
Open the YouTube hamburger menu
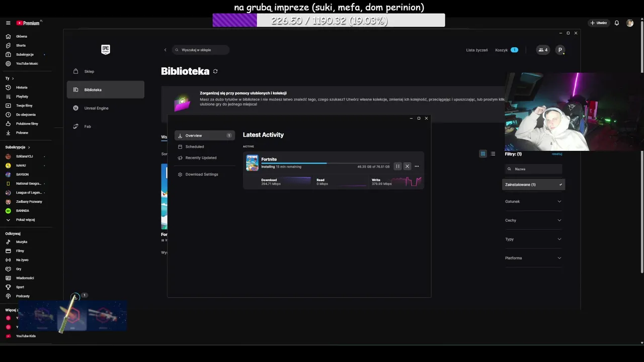[8, 23]
